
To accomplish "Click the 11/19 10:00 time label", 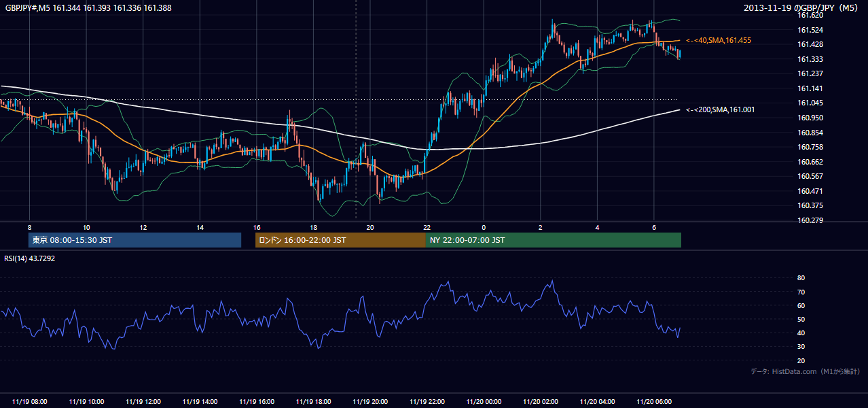I will click(x=86, y=401).
